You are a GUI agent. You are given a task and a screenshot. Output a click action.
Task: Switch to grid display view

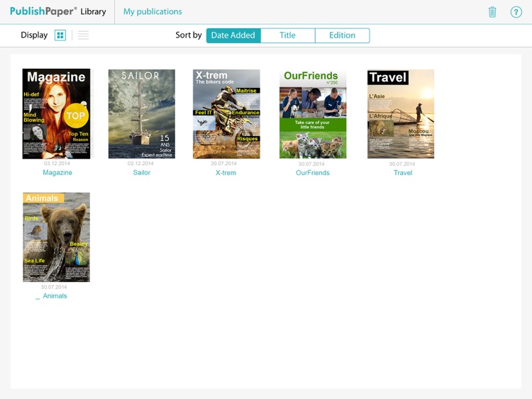point(60,35)
